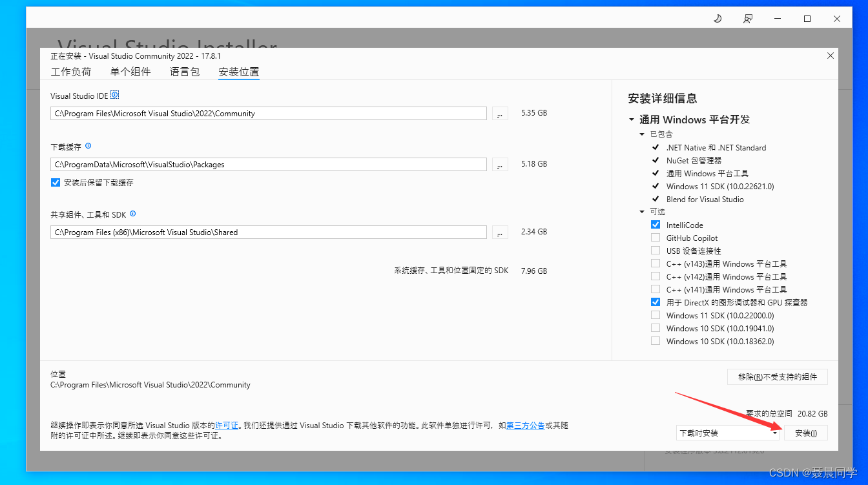
Task: Open the 许可证 link
Action: coord(227,426)
